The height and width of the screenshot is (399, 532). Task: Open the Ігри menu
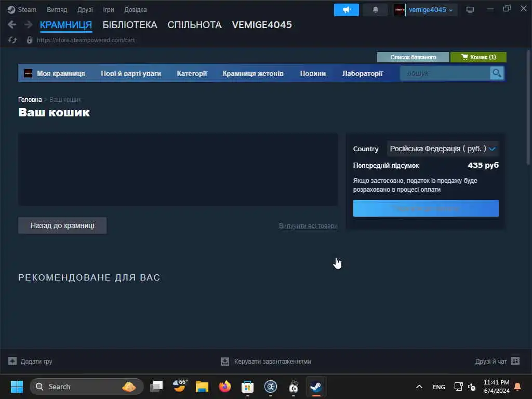pyautogui.click(x=109, y=9)
